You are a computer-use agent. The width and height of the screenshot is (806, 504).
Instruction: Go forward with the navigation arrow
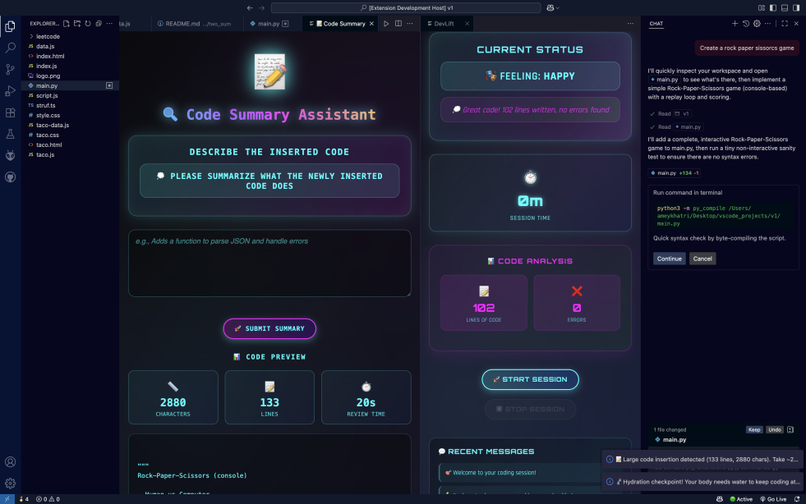click(x=262, y=8)
